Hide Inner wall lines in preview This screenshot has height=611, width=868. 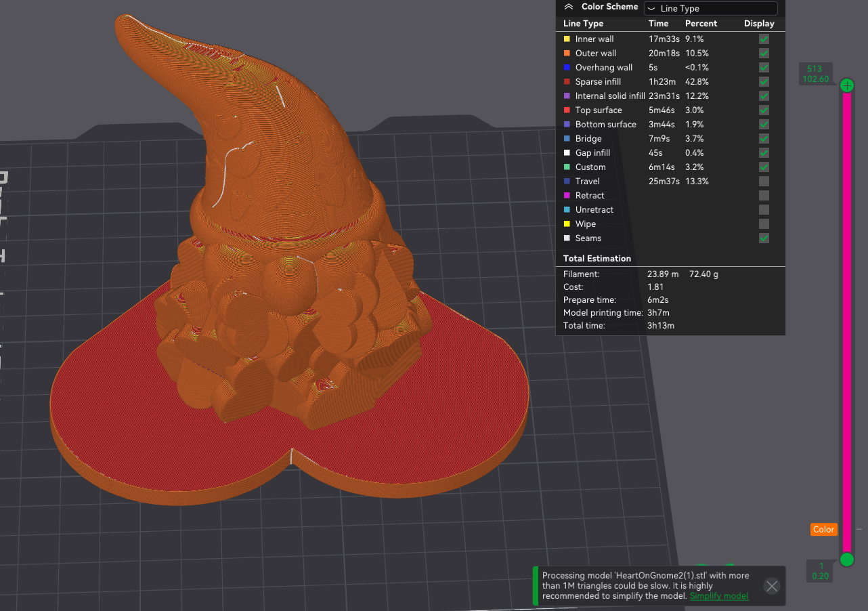point(764,39)
